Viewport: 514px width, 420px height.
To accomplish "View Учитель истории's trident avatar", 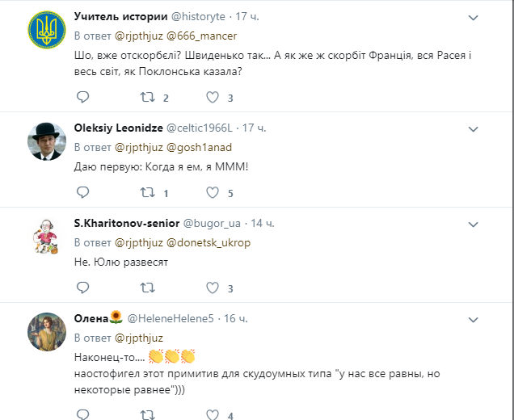I will (x=46, y=31).
